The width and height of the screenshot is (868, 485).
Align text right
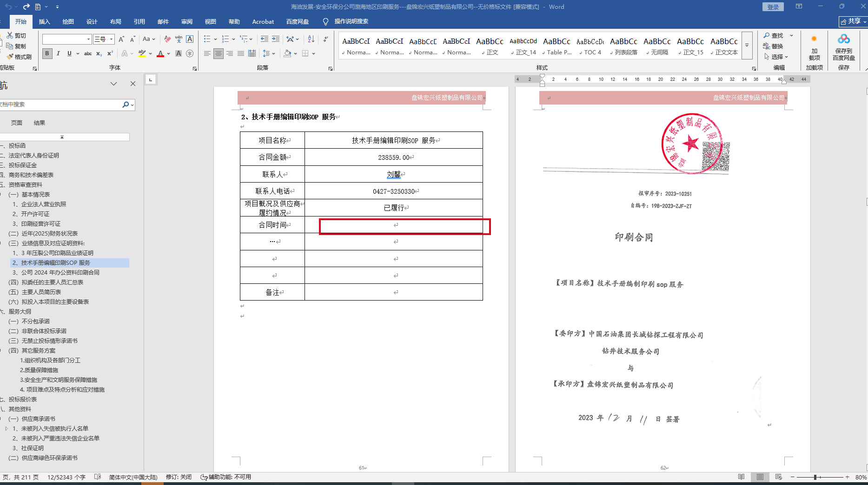coord(230,53)
